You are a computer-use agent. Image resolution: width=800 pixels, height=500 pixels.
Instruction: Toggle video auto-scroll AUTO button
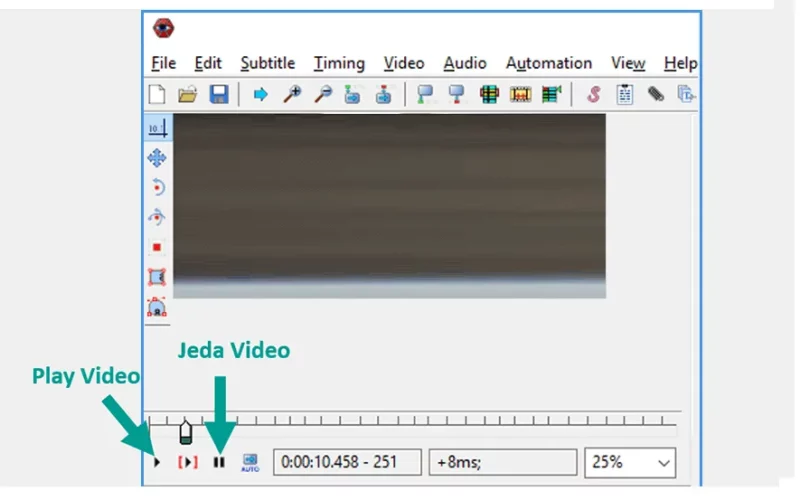[250, 463]
